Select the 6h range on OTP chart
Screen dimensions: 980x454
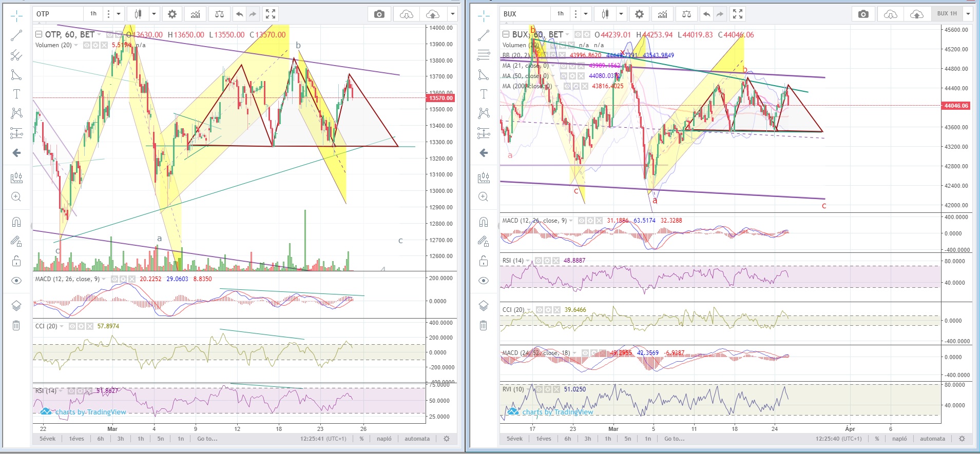tap(101, 439)
